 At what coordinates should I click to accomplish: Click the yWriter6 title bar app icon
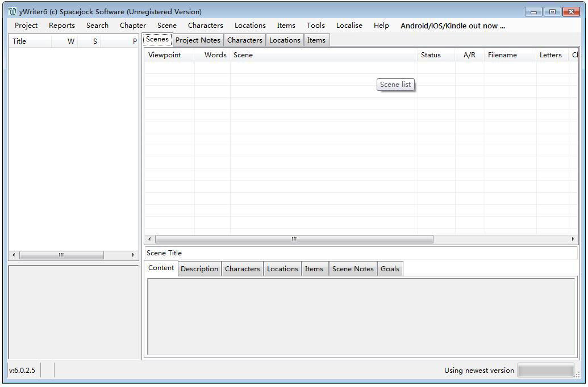coord(12,11)
